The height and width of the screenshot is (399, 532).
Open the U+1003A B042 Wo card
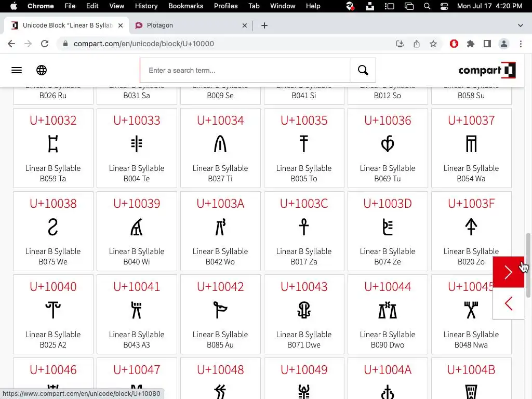point(220,231)
